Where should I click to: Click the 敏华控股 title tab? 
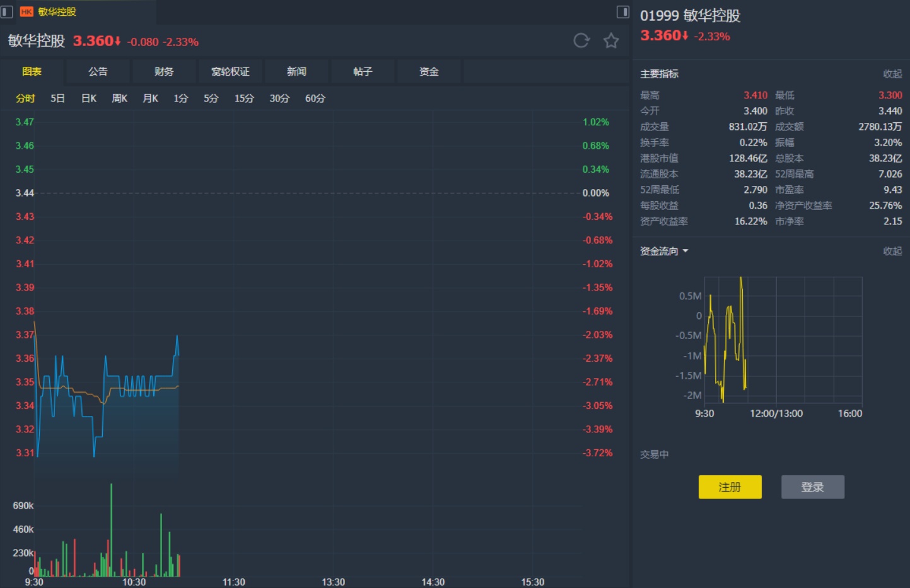(57, 12)
